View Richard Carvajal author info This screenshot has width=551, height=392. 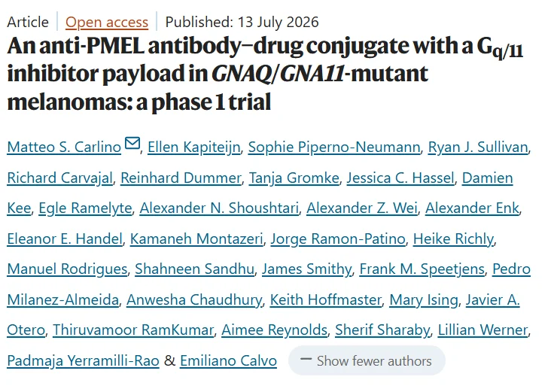(x=60, y=178)
